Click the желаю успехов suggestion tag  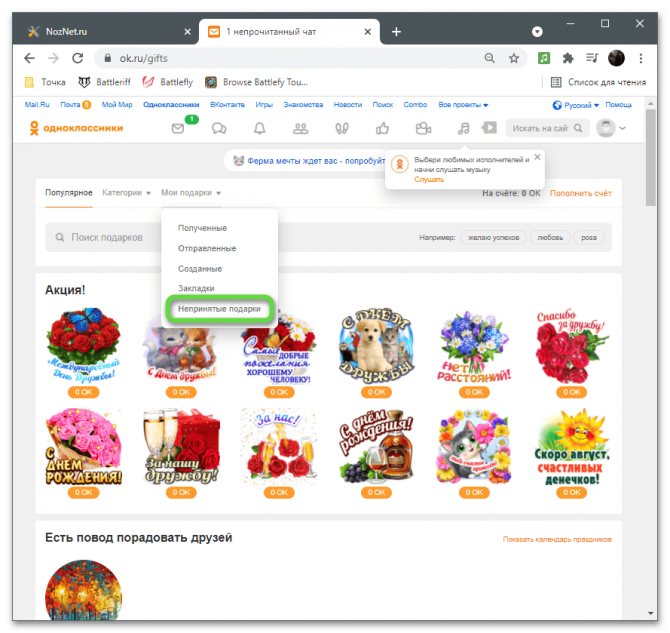point(494,238)
